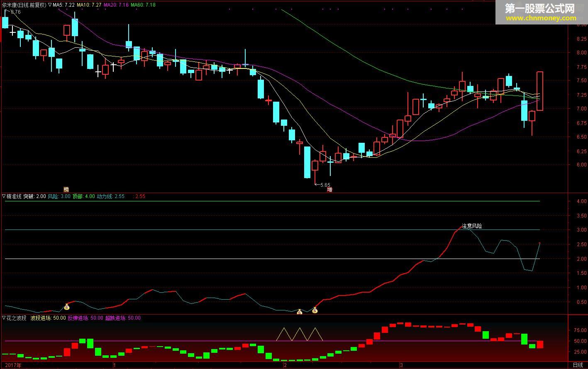Collapse the 花之波段 indicator triangle
Image resolution: width=588 pixels, height=369 pixels.
(4, 318)
